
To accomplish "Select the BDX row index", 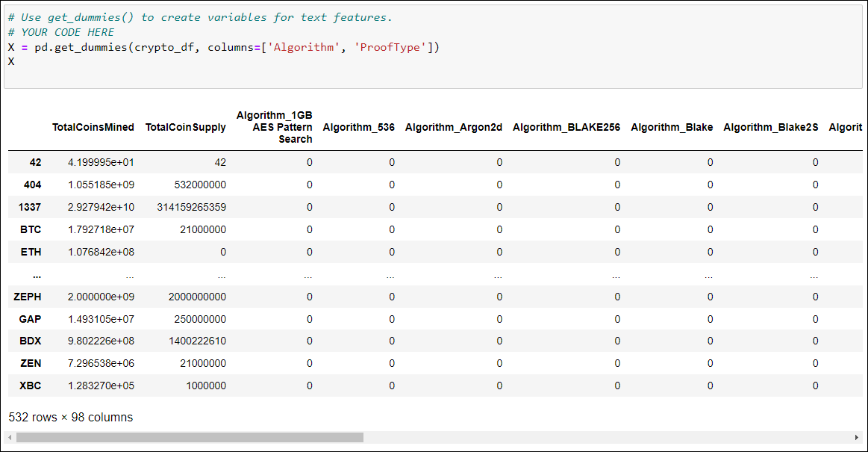I will (31, 341).
